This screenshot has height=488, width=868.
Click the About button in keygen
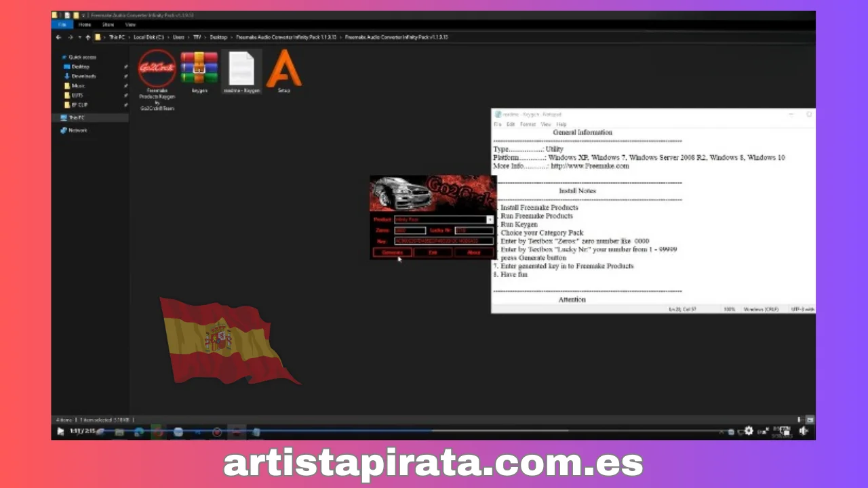tap(473, 252)
